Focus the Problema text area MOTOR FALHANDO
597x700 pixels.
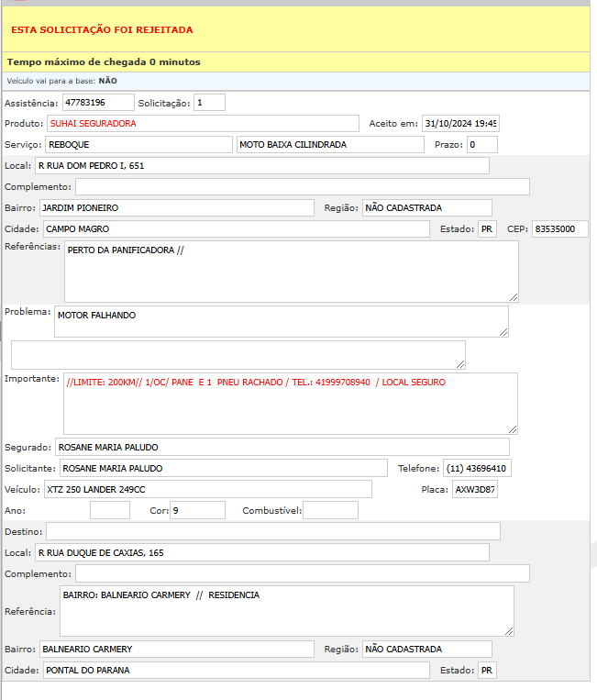[281, 321]
